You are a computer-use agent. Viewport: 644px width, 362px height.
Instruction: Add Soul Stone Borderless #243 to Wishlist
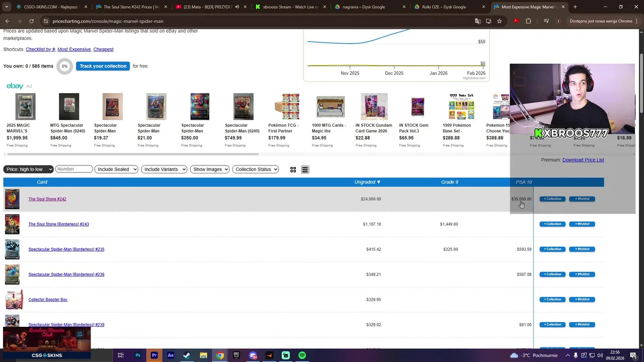582,224
